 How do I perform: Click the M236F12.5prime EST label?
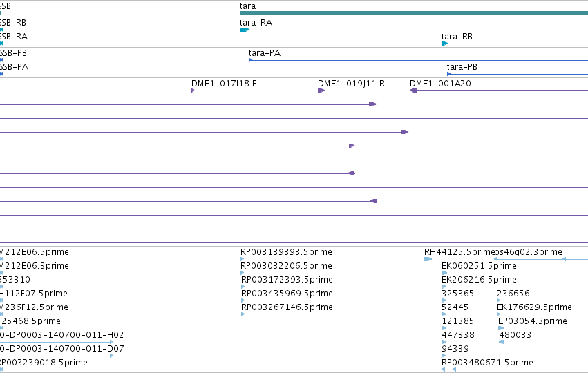pos(34,307)
